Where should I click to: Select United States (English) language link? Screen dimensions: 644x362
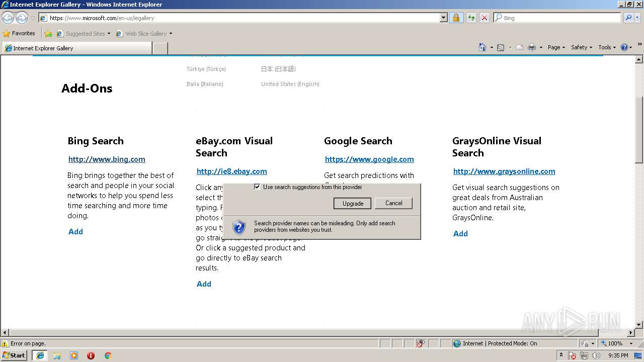(x=290, y=84)
